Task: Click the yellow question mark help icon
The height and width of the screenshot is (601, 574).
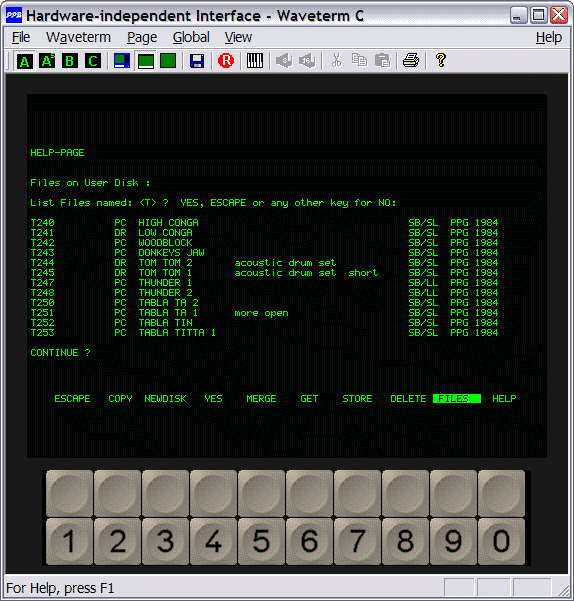Action: tap(441, 61)
